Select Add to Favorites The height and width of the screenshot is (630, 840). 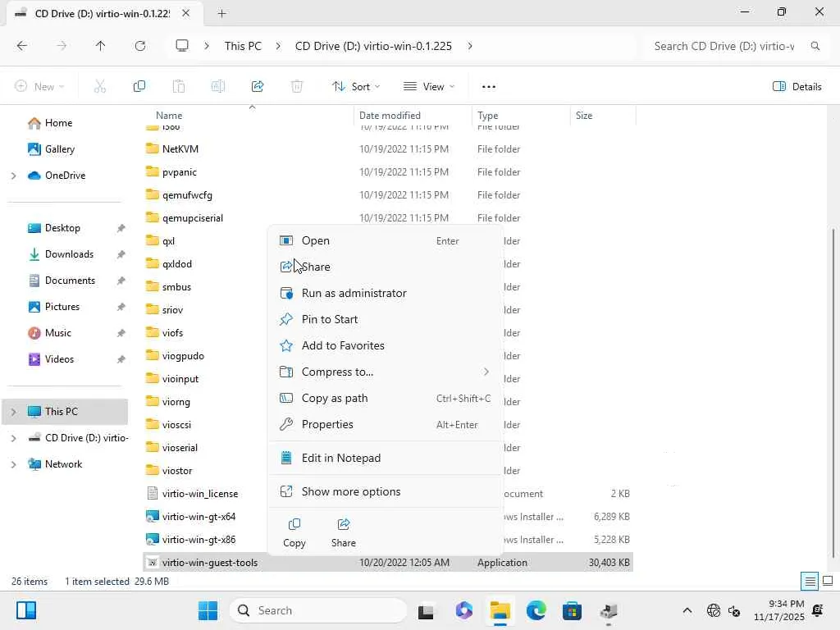pyautogui.click(x=386, y=345)
